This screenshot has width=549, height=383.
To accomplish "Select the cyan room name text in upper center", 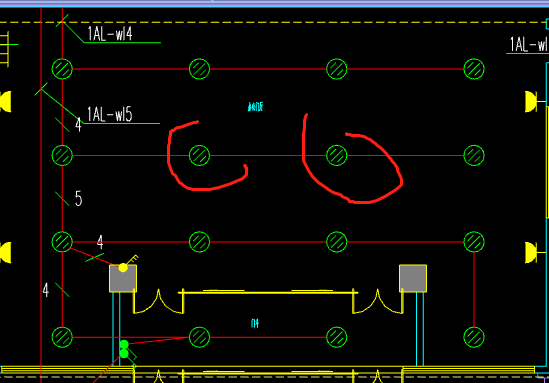I will tap(256, 107).
